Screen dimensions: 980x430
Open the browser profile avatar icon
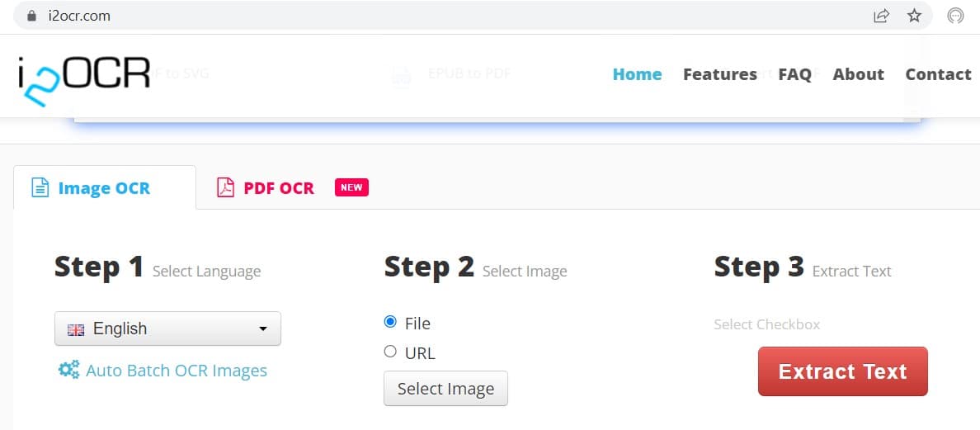(955, 16)
